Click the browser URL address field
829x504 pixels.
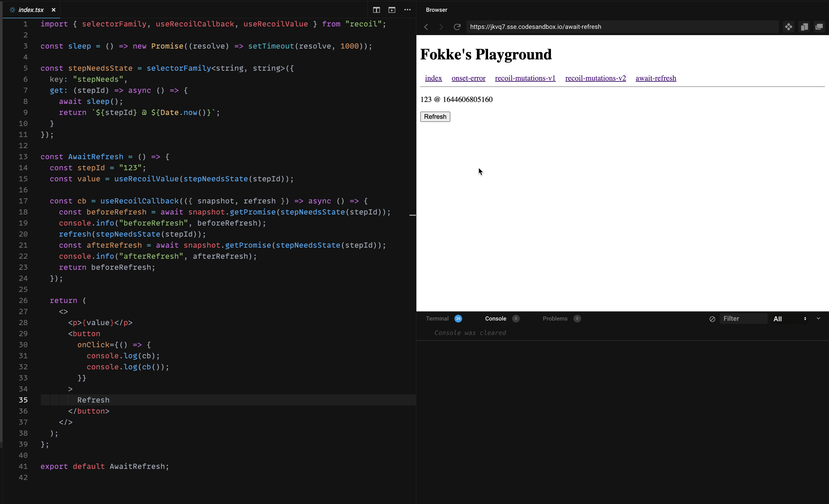point(622,27)
